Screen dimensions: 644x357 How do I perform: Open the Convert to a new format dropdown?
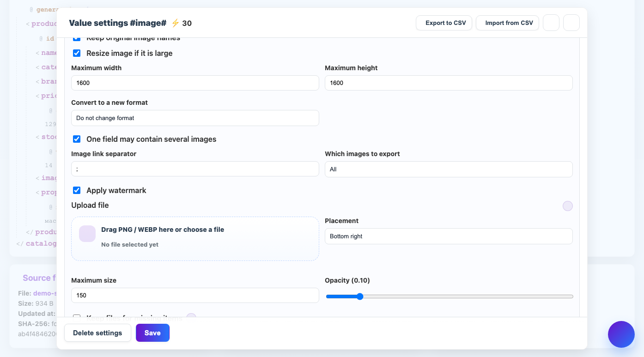pos(195,118)
